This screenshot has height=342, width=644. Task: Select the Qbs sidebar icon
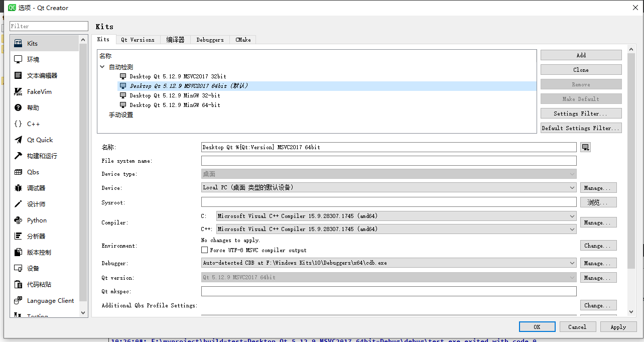tap(31, 172)
